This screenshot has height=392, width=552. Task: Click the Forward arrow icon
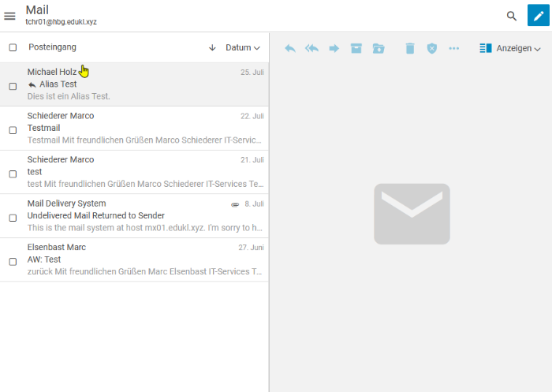click(x=334, y=49)
